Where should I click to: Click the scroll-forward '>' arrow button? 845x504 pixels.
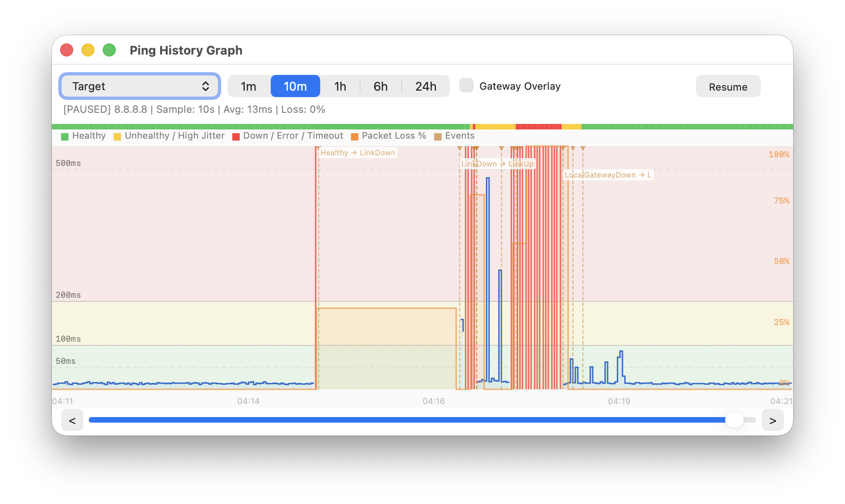click(772, 420)
